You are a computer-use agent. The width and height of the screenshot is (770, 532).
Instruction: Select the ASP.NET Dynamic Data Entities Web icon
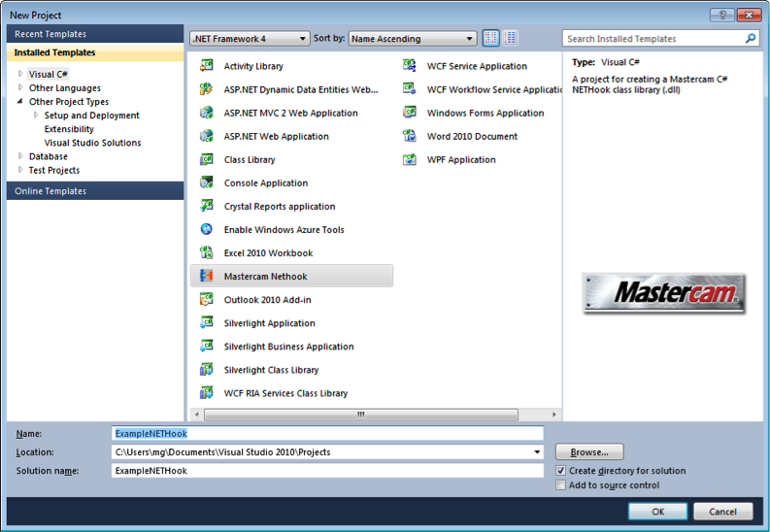206,89
